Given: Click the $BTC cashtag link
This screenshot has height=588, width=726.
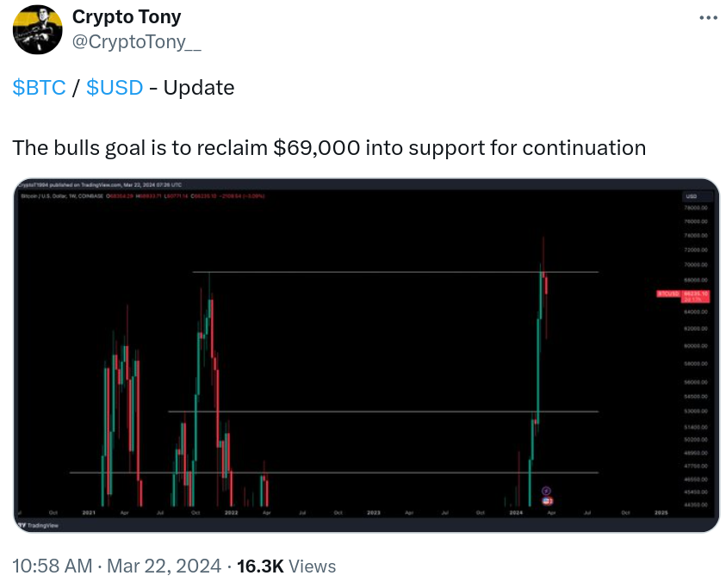Looking at the screenshot, I should pos(39,88).
